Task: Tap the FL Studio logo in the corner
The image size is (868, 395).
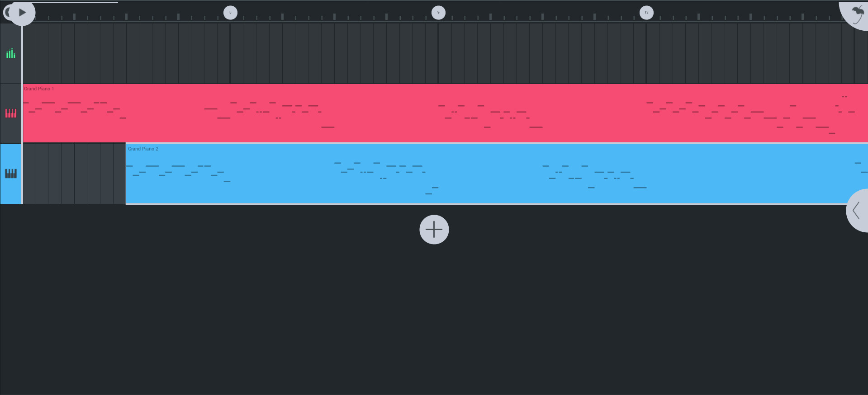Action: [x=855, y=14]
